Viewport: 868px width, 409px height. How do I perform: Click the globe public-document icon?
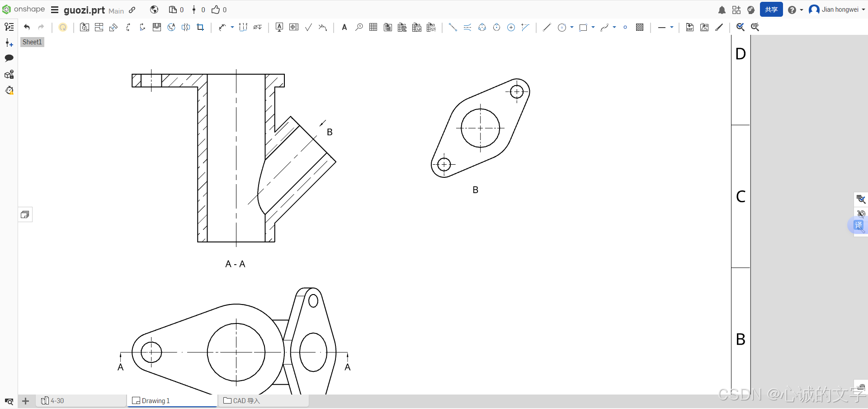[154, 10]
